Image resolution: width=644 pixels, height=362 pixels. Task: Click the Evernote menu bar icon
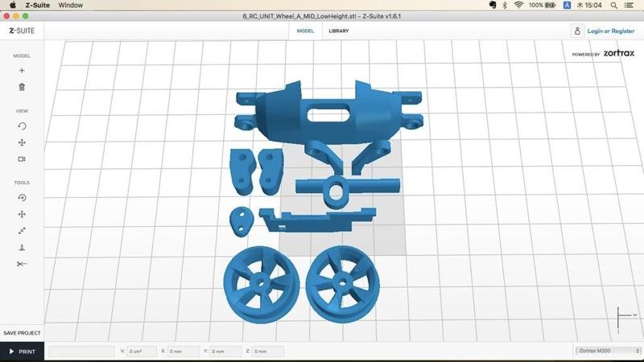(x=493, y=5)
